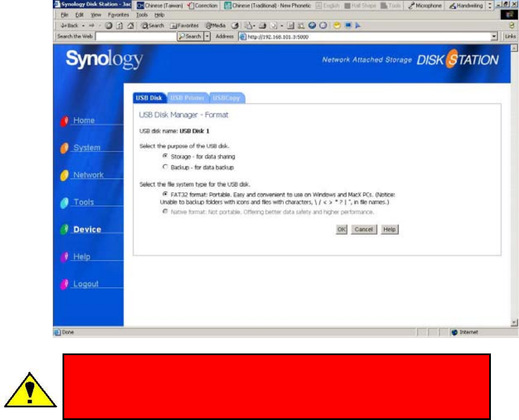Open the dropdown arrow next to the Search button

(x=207, y=37)
